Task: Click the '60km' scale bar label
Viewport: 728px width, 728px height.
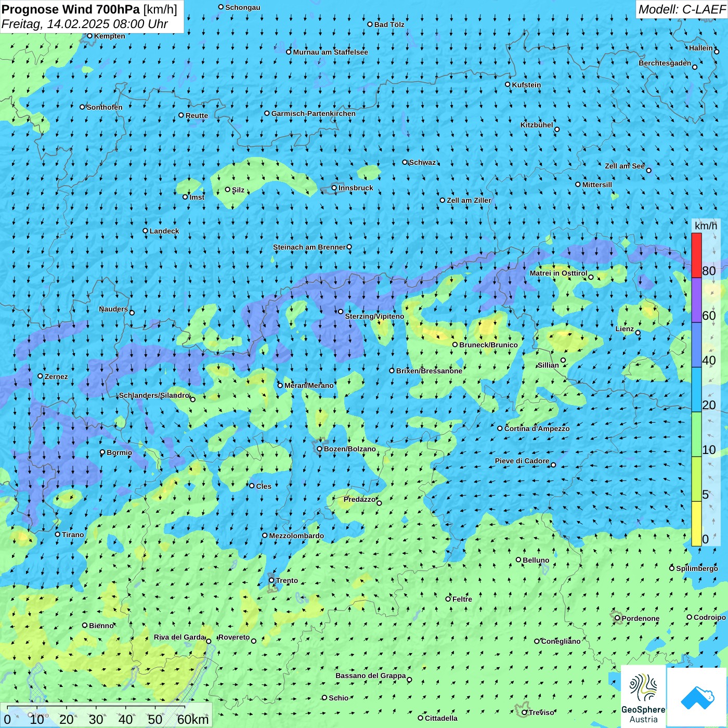Action: tap(193, 719)
